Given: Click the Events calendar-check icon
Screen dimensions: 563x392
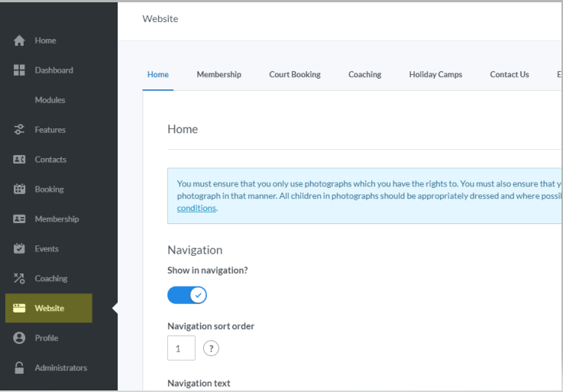Looking at the screenshot, I should click(20, 249).
